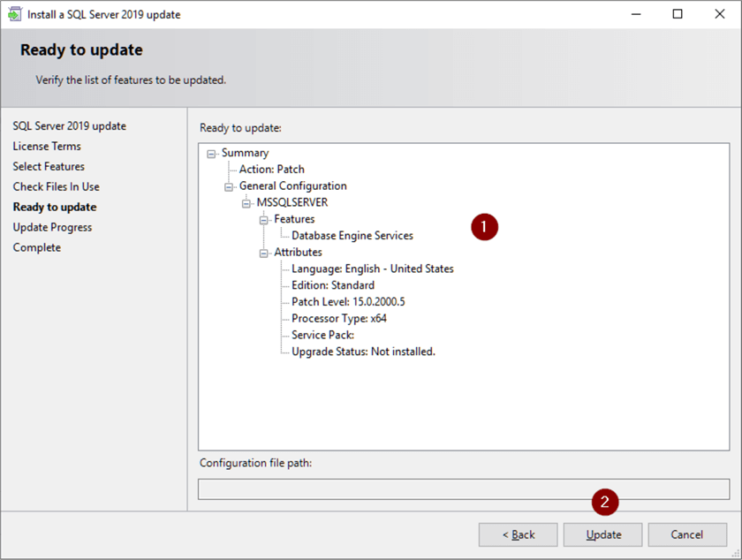The width and height of the screenshot is (742, 560).
Task: Select Patch Level: 15.0.2000.5 row
Action: [x=348, y=302]
